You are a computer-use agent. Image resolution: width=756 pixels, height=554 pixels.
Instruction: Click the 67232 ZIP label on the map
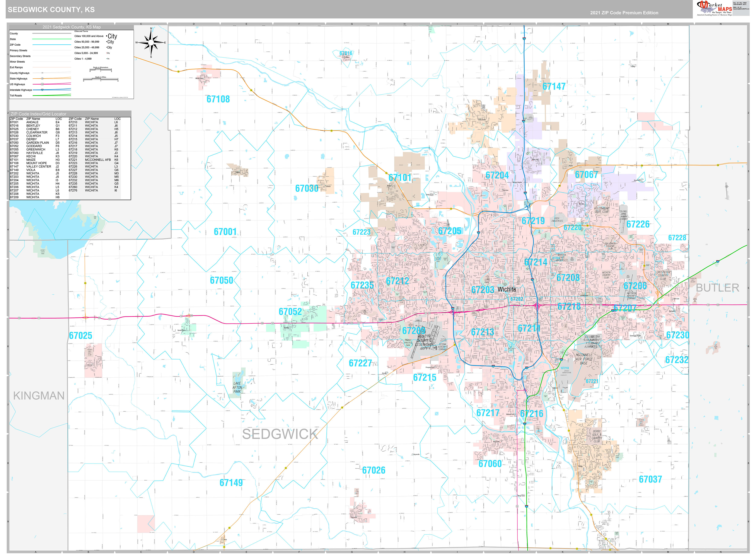[x=677, y=360]
